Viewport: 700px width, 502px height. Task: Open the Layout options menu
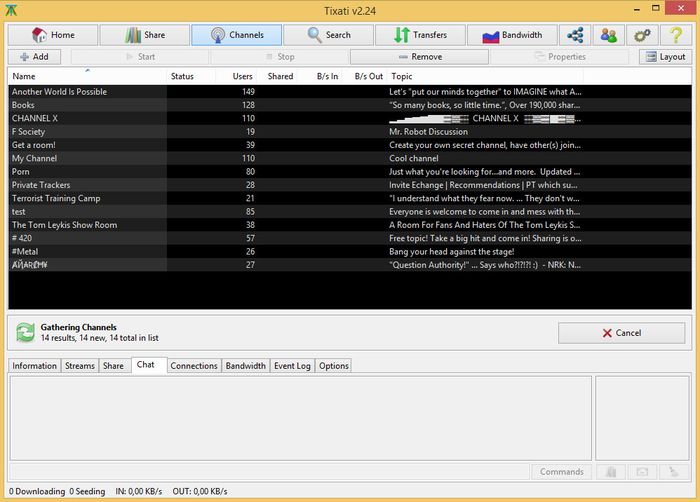(664, 57)
